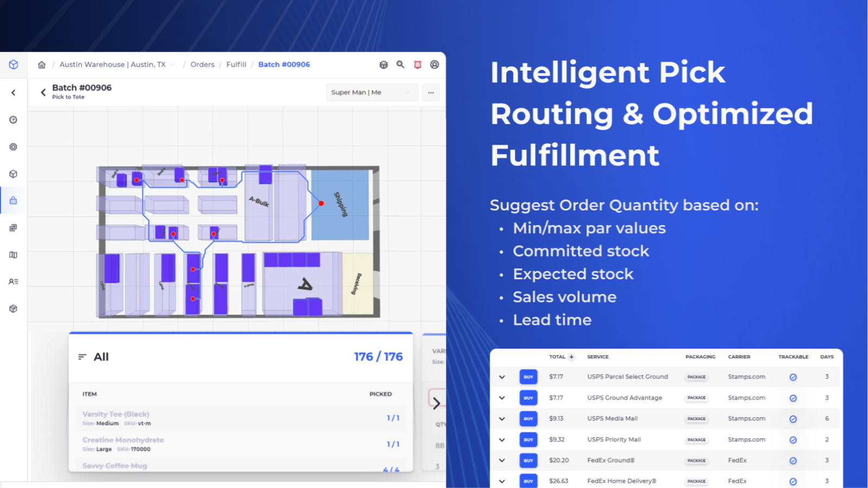
Task: Open the Super Man | Me assignee dropdown
Action: pyautogui.click(x=372, y=92)
